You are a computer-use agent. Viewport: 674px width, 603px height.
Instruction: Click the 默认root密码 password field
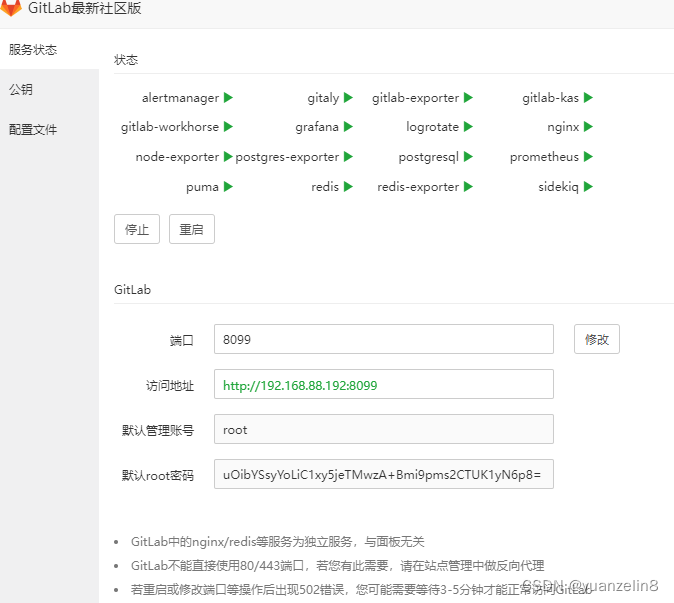pyautogui.click(x=384, y=474)
